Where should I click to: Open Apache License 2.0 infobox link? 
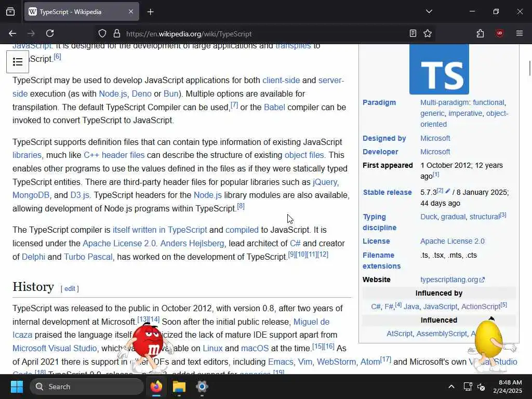pyautogui.click(x=453, y=241)
